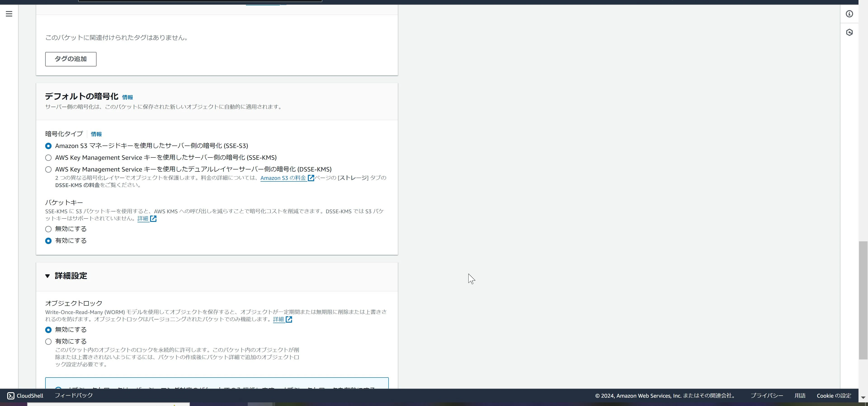Click external link icon beside Amazon S3 の料金
The width and height of the screenshot is (868, 406).
tap(311, 178)
